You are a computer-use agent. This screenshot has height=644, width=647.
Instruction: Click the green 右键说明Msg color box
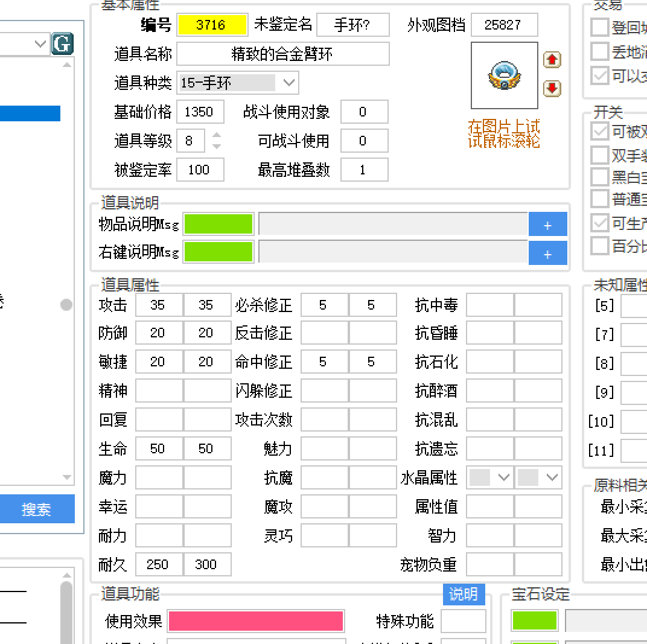pyautogui.click(x=218, y=252)
